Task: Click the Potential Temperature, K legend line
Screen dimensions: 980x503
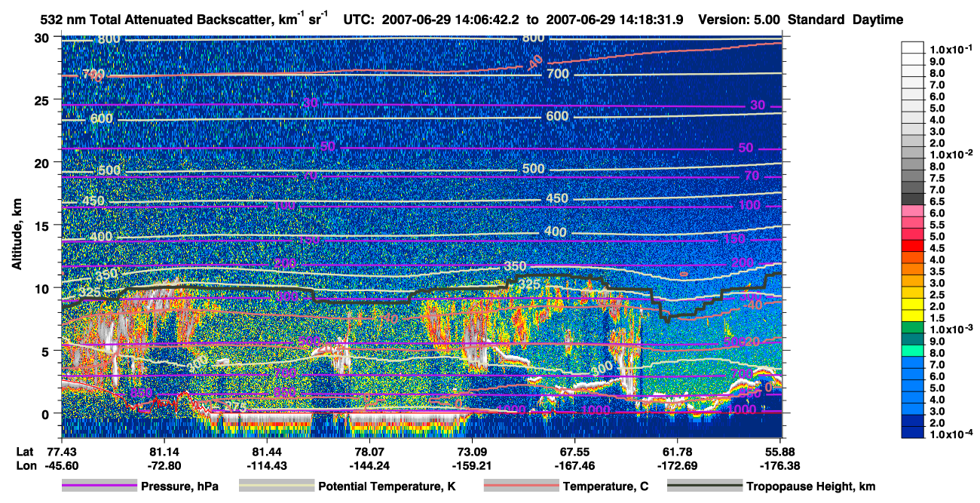Action: (276, 486)
